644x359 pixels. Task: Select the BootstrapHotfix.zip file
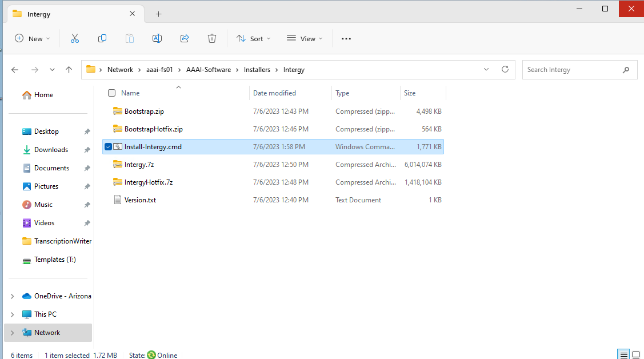(x=153, y=129)
